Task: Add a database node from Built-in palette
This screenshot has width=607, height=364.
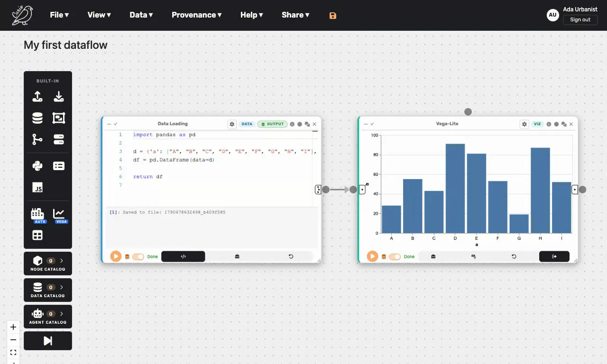Action: click(x=37, y=118)
